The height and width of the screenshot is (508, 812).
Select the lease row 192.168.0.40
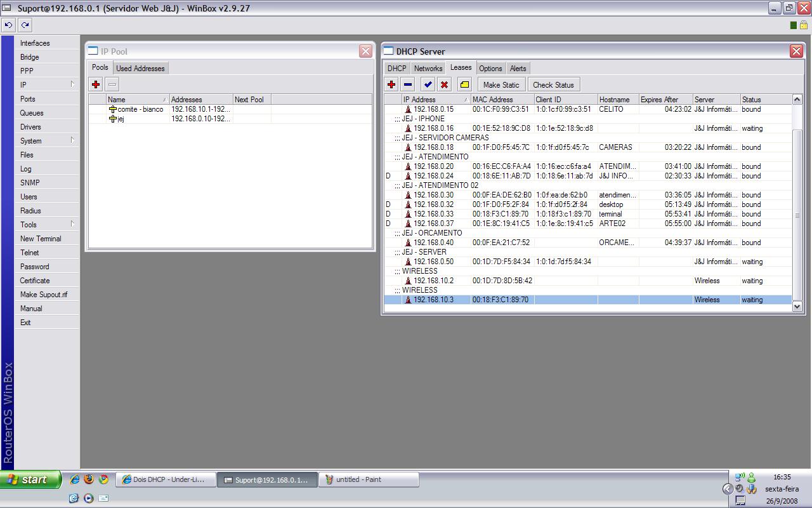pos(588,243)
